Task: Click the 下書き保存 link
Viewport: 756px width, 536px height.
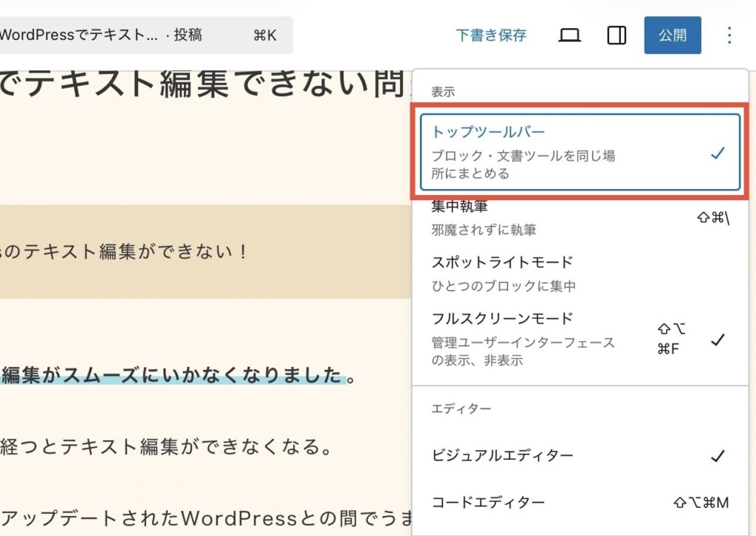Action: tap(491, 35)
